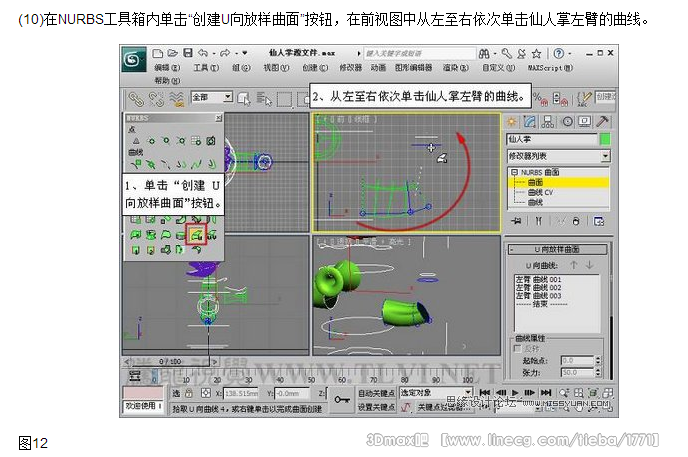Click the first curve icon, Create CV Curve

136,164
